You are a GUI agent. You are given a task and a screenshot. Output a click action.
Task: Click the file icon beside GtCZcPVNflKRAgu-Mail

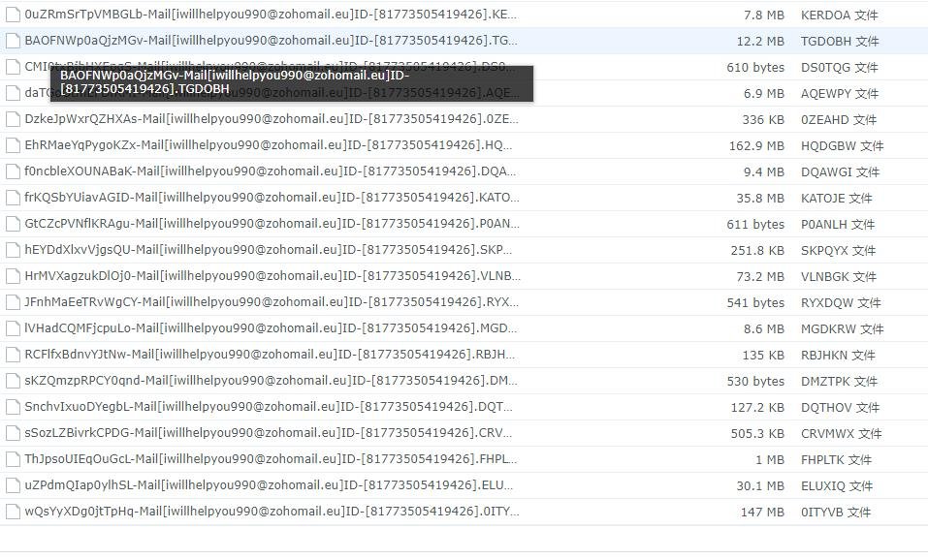click(13, 224)
